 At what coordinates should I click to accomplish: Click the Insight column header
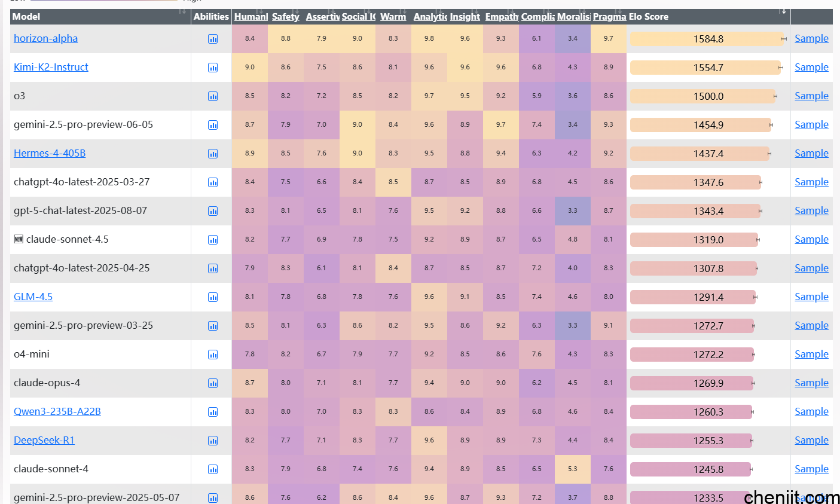(x=465, y=17)
